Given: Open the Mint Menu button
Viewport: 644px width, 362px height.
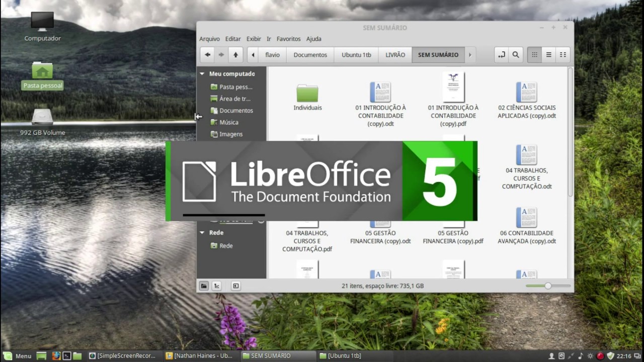Looking at the screenshot, I should [x=18, y=356].
